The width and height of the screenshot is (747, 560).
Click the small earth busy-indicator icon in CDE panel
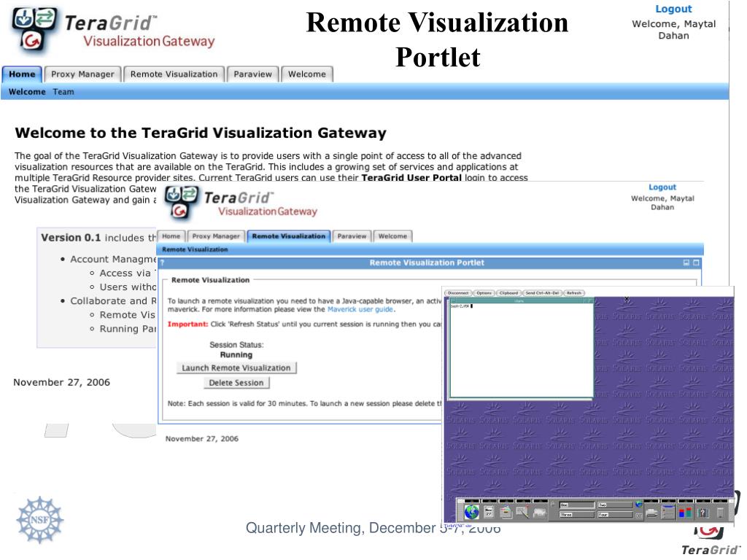pos(639,504)
